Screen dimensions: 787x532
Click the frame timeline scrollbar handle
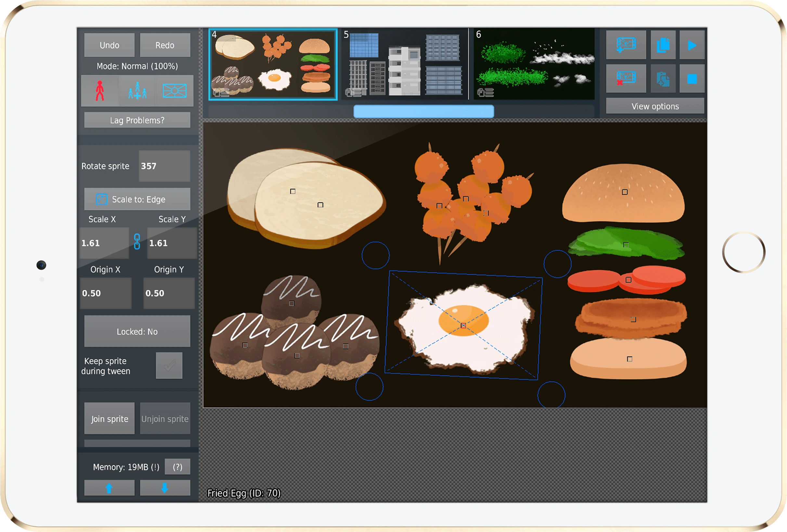tap(423, 111)
